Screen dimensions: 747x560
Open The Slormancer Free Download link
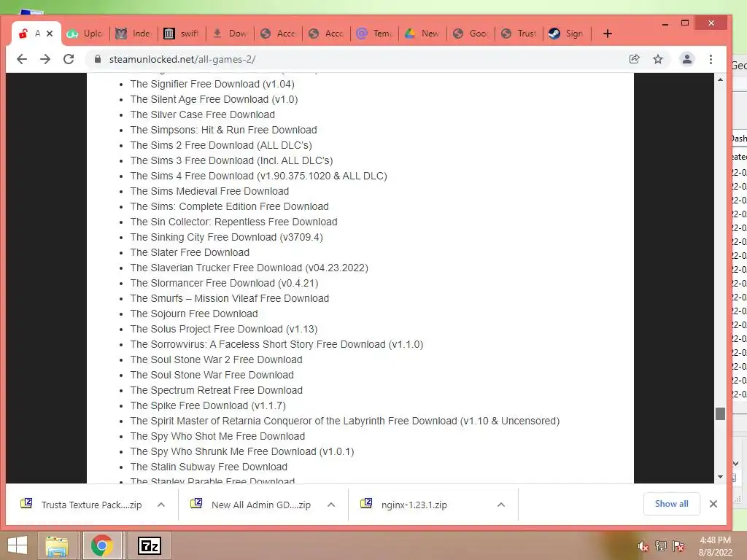point(224,283)
